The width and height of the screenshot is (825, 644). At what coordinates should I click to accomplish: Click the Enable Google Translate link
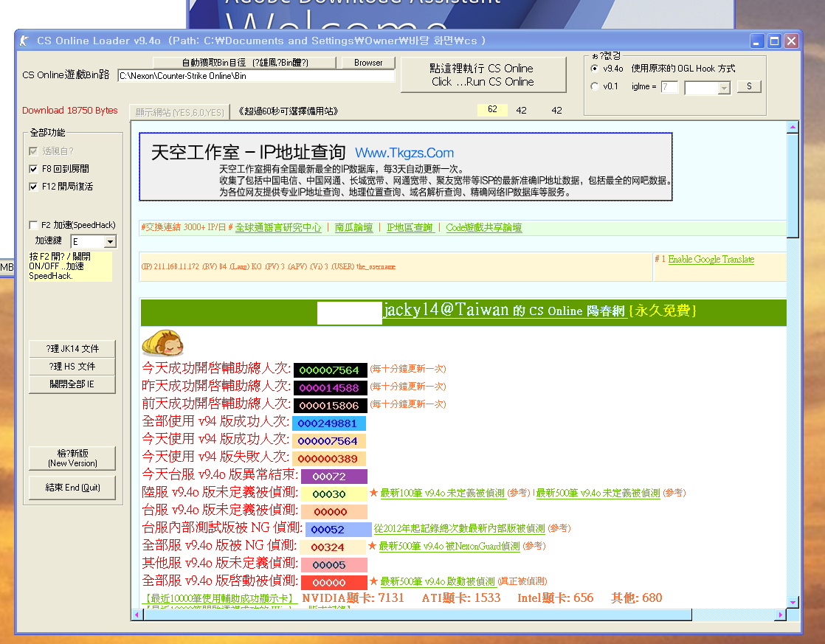click(711, 260)
